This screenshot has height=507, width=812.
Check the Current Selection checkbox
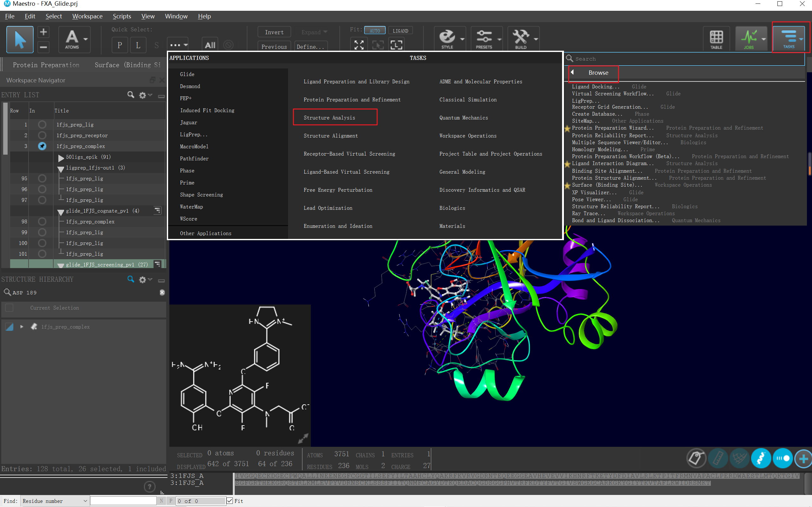10,307
